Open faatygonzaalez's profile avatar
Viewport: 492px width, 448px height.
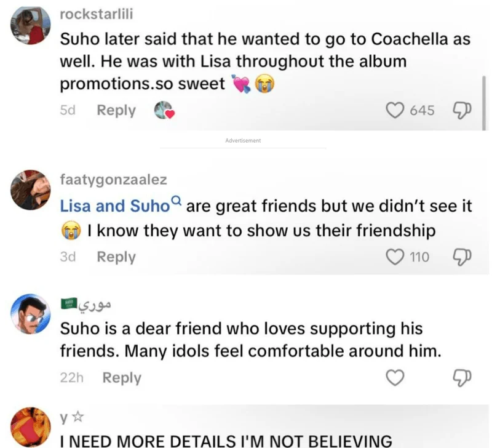(x=29, y=190)
